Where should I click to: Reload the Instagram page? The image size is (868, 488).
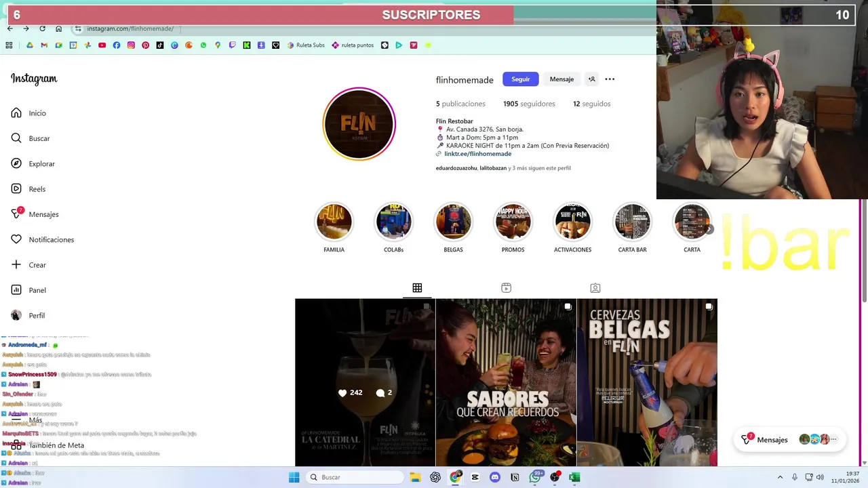42,28
